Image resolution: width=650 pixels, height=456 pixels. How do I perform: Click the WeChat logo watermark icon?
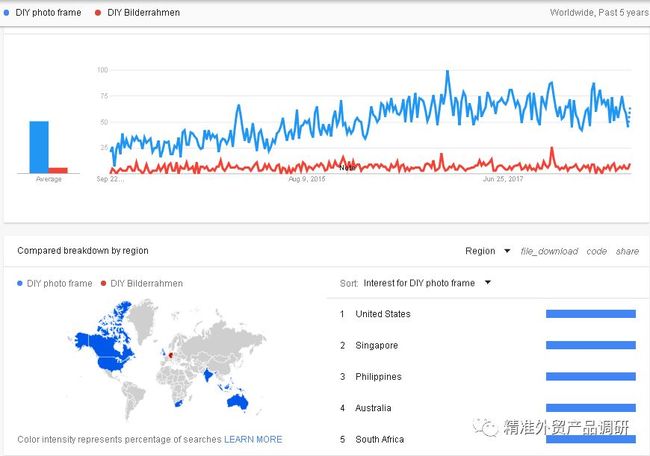(485, 427)
